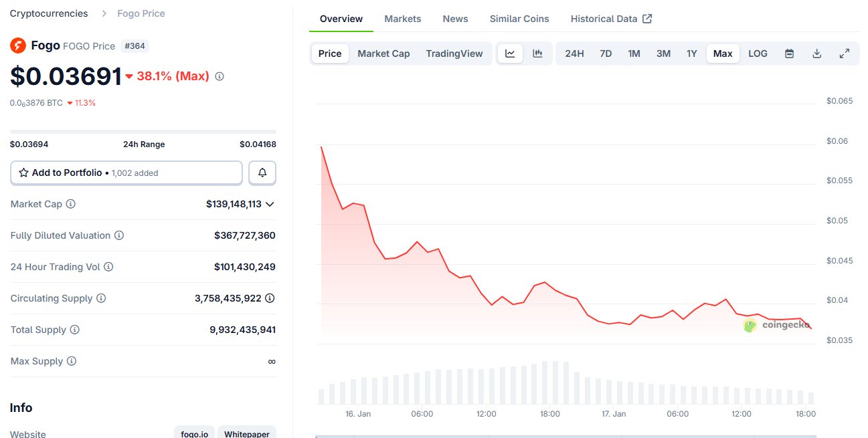Click the 24h Range price bar
868x438 pixels.
click(x=143, y=132)
